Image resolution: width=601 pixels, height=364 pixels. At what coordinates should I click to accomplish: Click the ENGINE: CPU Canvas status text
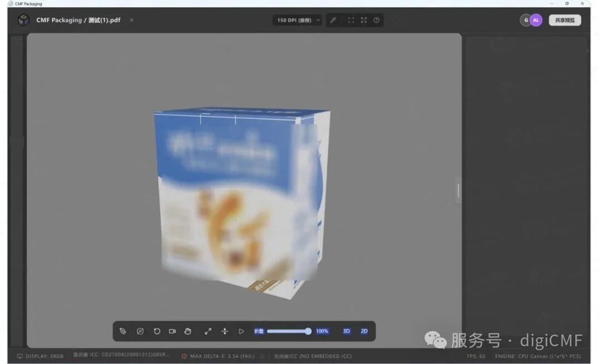pyautogui.click(x=538, y=356)
